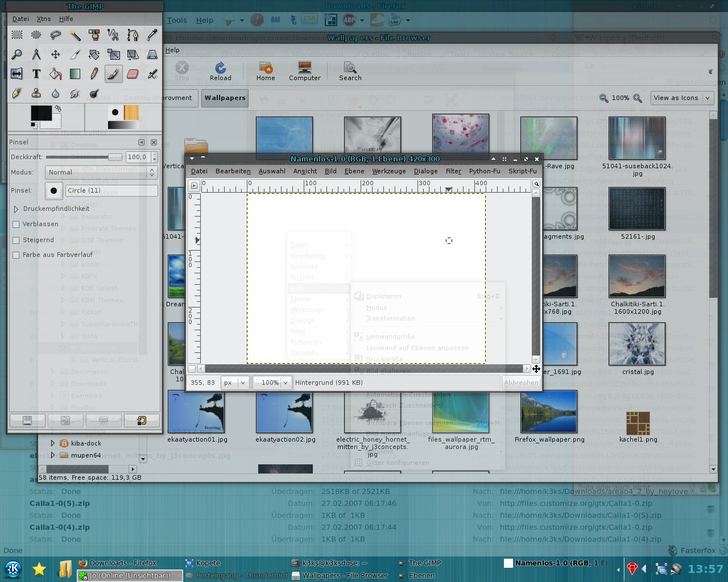Viewport: 728px width, 582px height.
Task: Expand the Druckempfindlichkeit section
Action: click(16, 209)
